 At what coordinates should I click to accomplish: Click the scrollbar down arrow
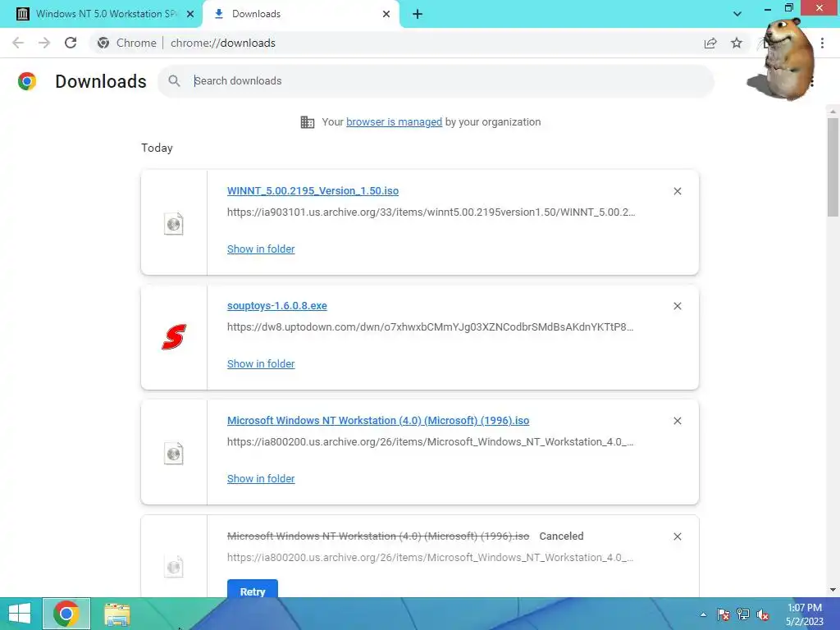(833, 590)
